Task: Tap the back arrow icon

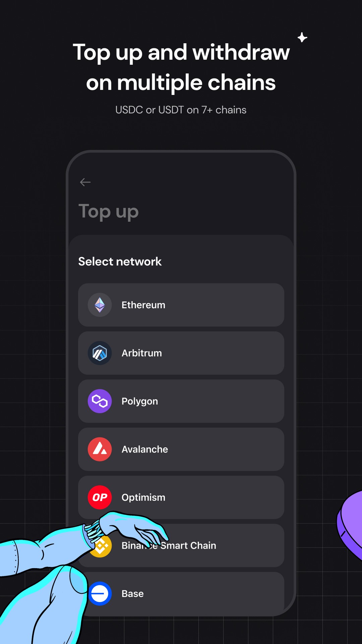Action: click(x=85, y=182)
